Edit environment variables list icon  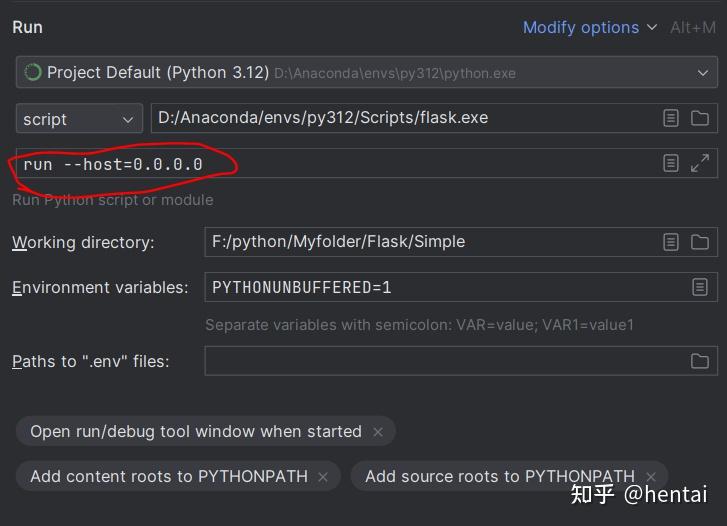tap(700, 288)
